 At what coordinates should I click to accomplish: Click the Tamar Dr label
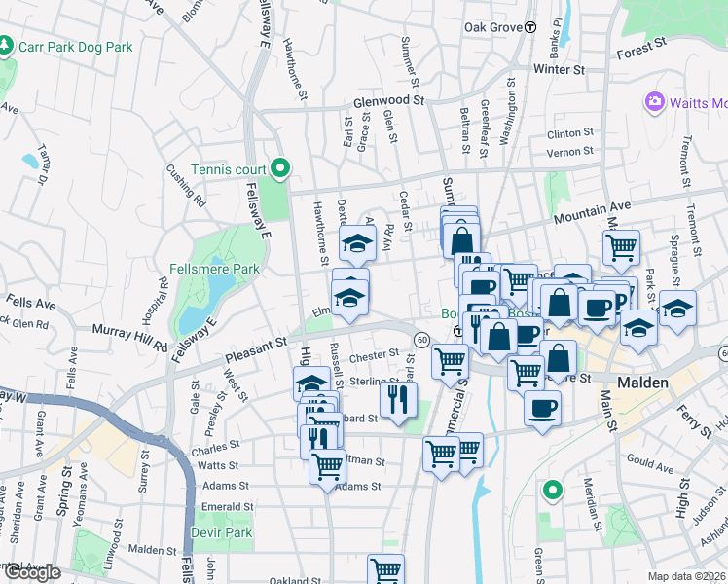tap(44, 164)
